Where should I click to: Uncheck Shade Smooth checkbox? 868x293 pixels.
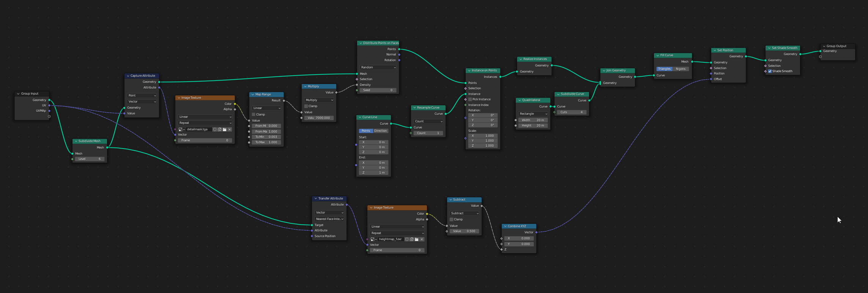770,71
